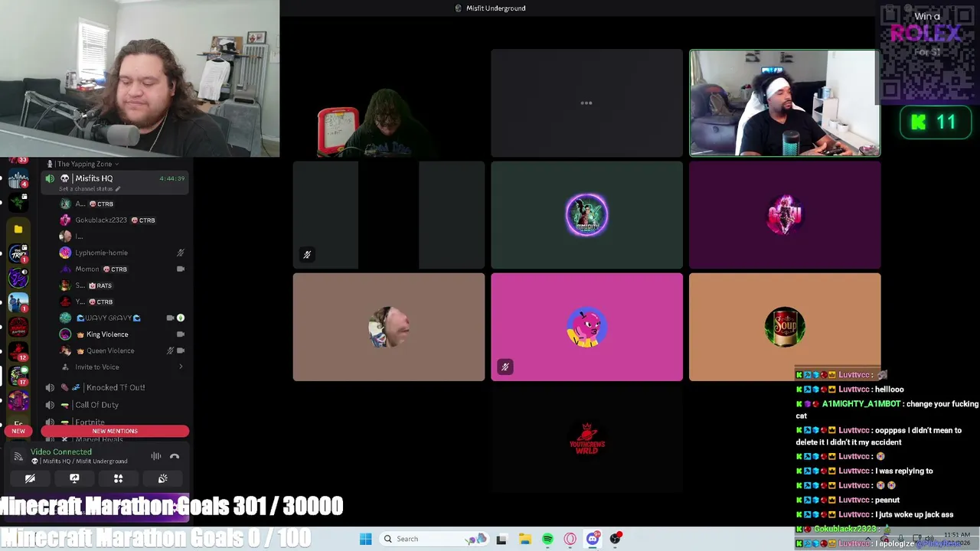Open OBS Studio from the taskbar
This screenshot has height=551, width=980.
click(x=616, y=539)
